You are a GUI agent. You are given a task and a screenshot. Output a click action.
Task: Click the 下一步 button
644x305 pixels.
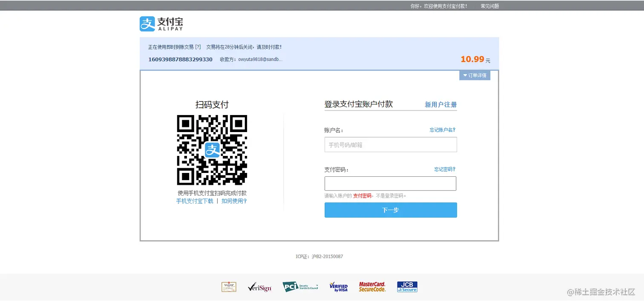[391, 210]
